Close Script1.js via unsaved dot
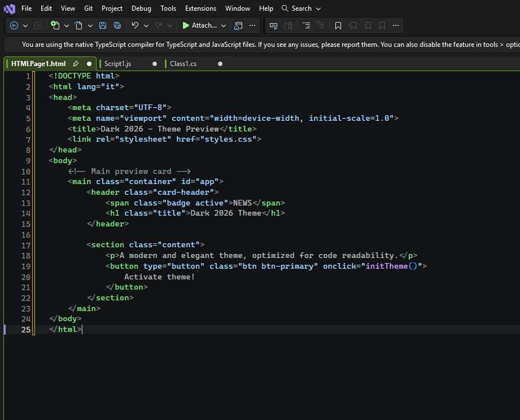The height and width of the screenshot is (420, 520). click(155, 64)
